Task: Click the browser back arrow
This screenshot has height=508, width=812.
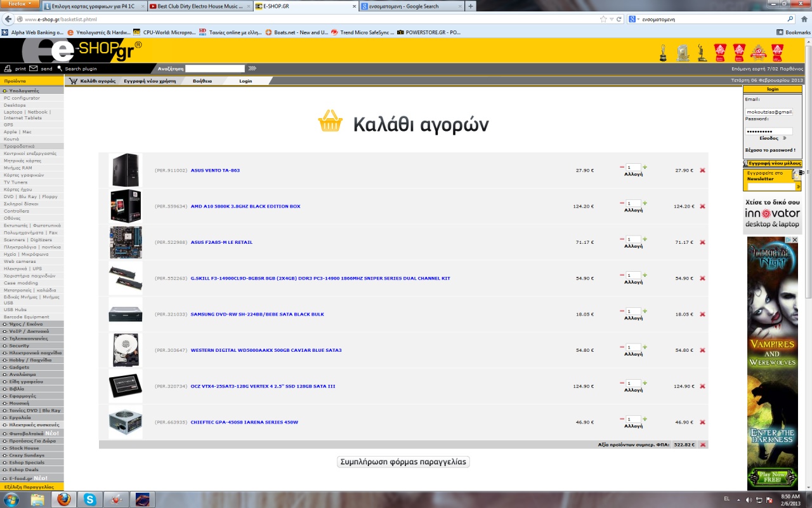Action: pyautogui.click(x=7, y=19)
